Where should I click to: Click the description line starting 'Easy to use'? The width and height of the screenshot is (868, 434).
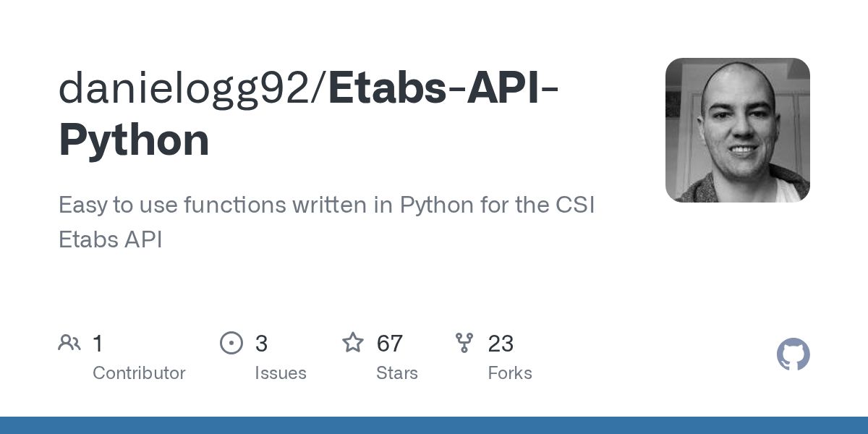pyautogui.click(x=326, y=205)
